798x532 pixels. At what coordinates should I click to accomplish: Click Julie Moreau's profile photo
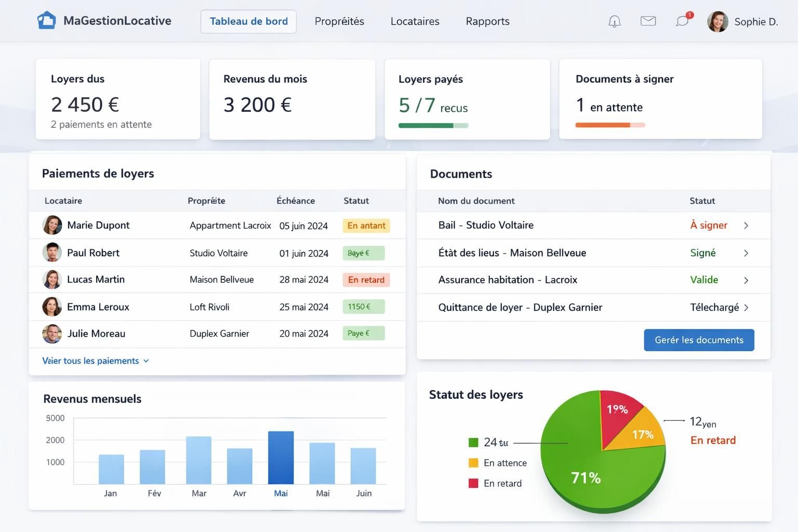[x=52, y=334]
